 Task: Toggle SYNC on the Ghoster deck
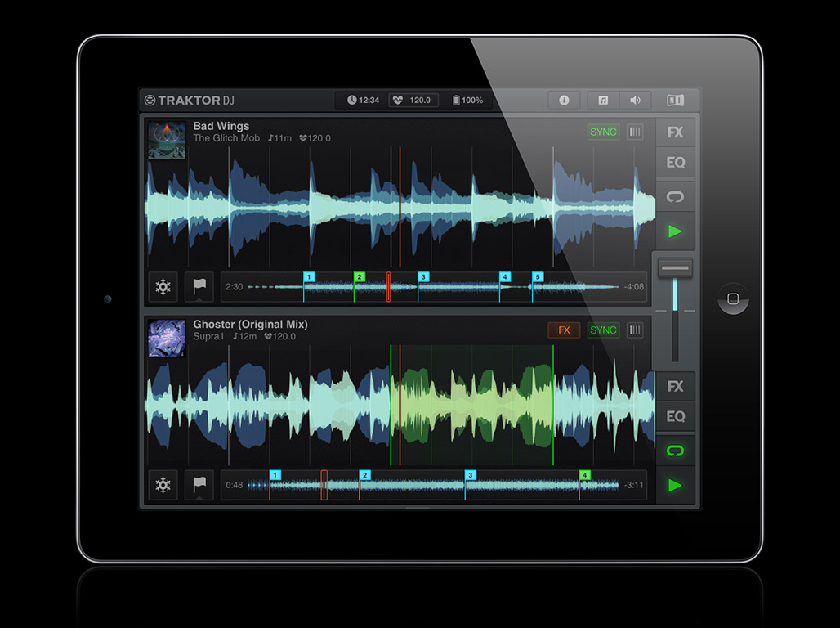[x=603, y=330]
